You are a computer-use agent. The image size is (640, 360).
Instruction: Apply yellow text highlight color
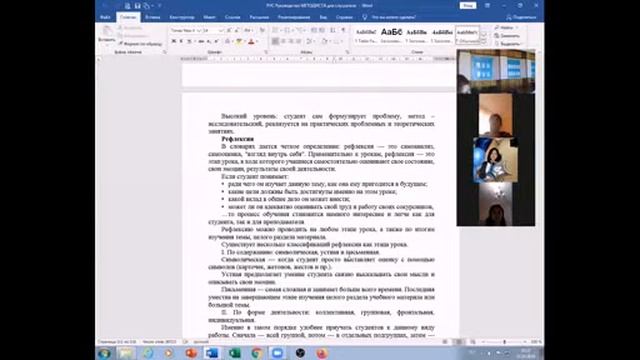[x=239, y=41]
